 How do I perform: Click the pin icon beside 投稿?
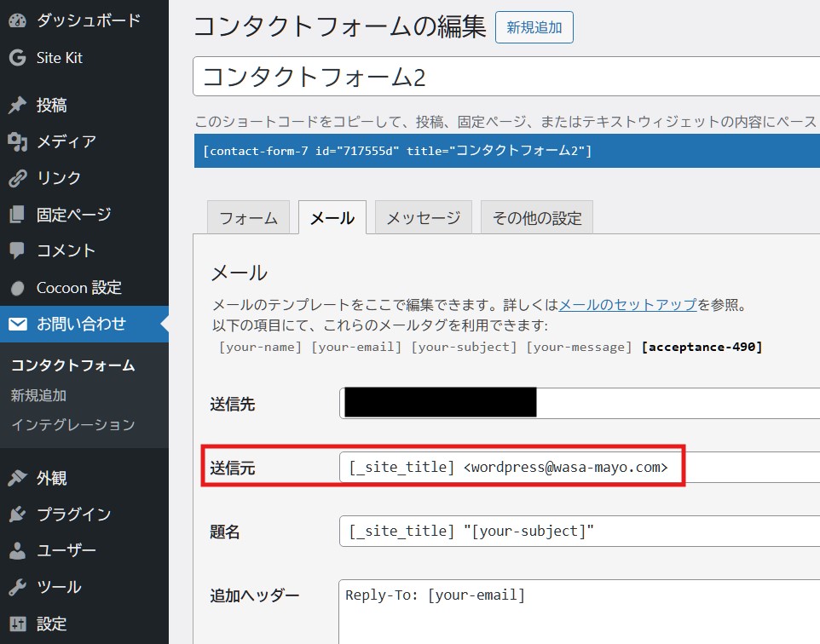click(17, 105)
